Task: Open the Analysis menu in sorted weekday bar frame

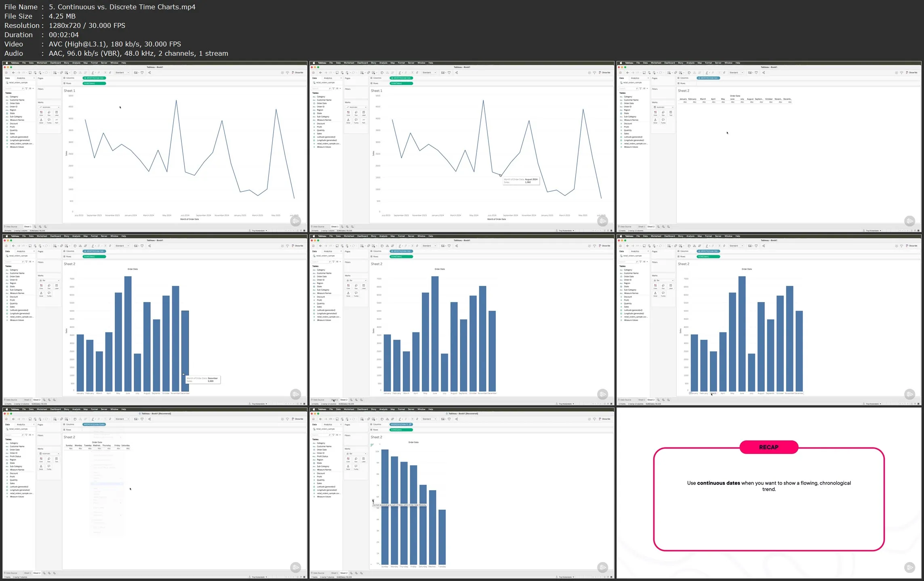Action: (x=383, y=409)
